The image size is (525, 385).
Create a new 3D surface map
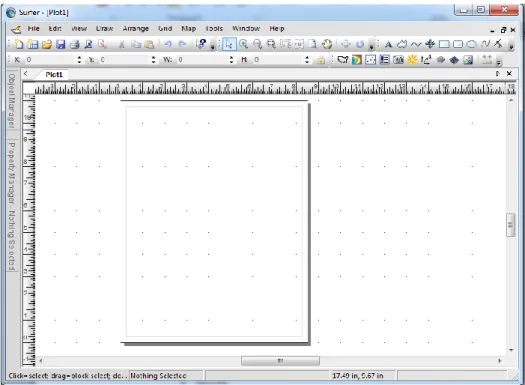454,60
